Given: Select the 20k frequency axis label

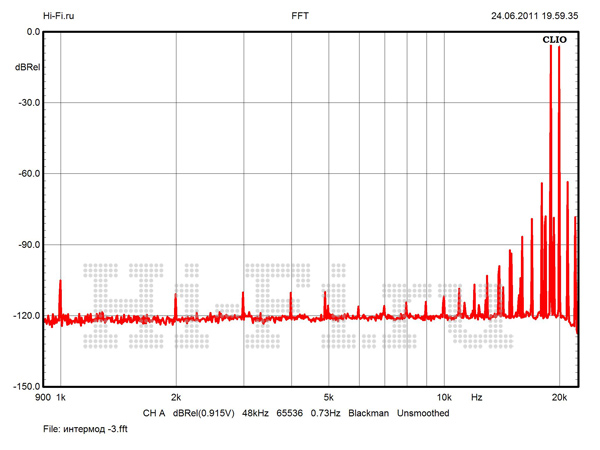Looking at the screenshot, I should pos(559,397).
